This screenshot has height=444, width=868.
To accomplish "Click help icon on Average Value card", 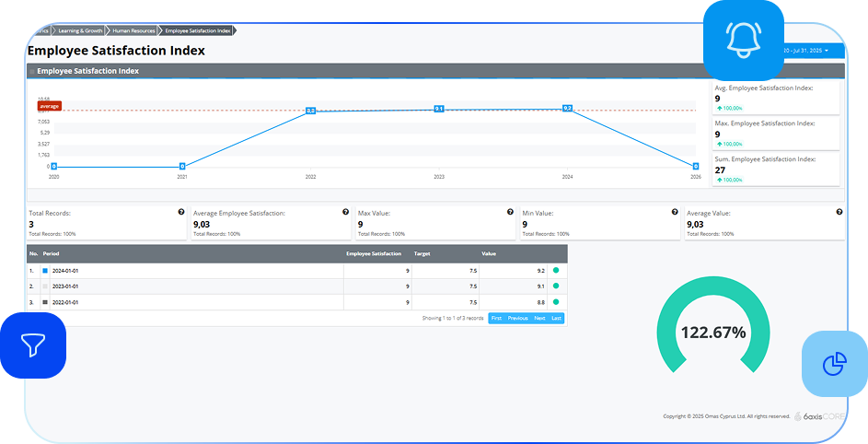I will pos(839,212).
